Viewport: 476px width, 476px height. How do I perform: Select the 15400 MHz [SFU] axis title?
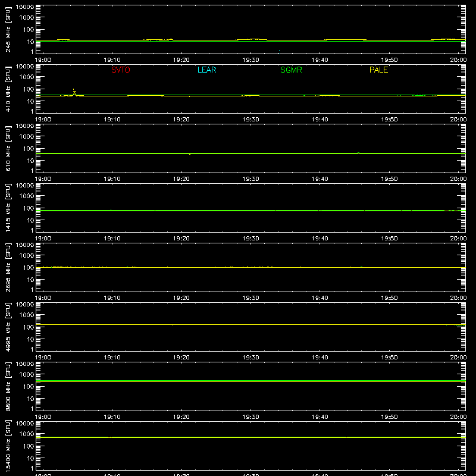click(x=8, y=446)
